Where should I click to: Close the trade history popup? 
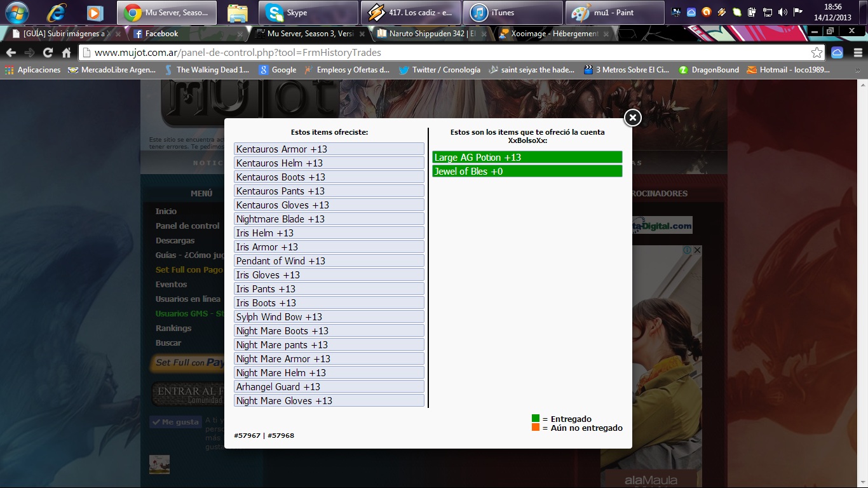click(x=632, y=118)
